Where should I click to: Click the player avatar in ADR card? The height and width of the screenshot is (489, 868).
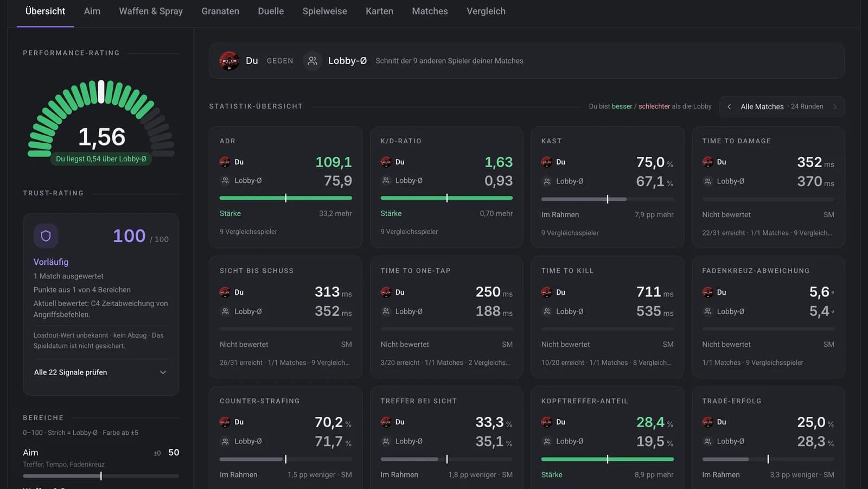tap(225, 162)
